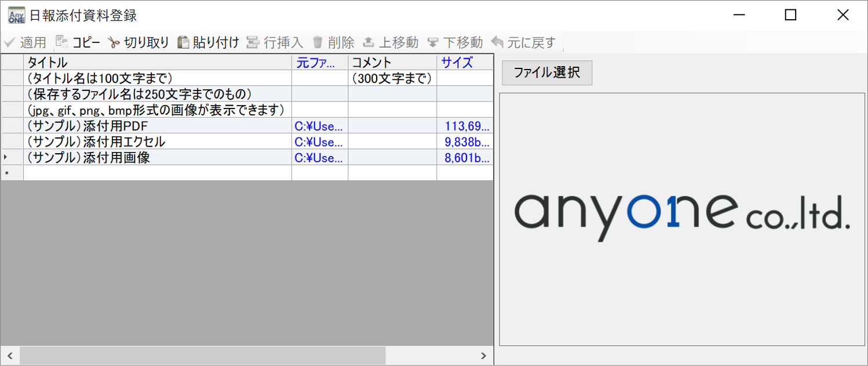Click the サイズ column header
Image resolution: width=868 pixels, height=366 pixels.
tap(457, 63)
